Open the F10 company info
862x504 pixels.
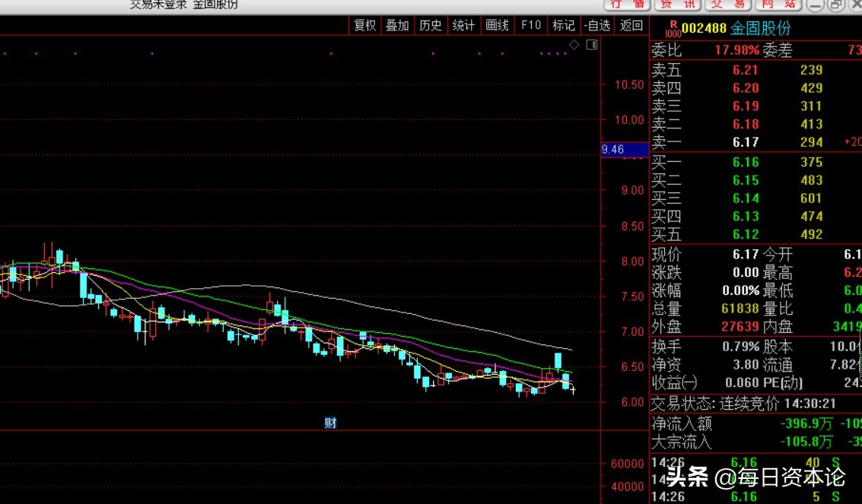(x=530, y=25)
